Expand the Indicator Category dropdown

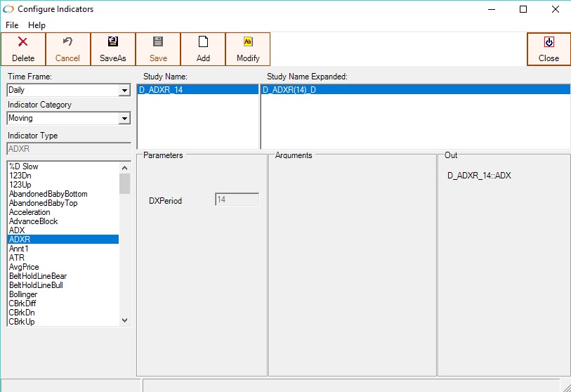click(124, 119)
